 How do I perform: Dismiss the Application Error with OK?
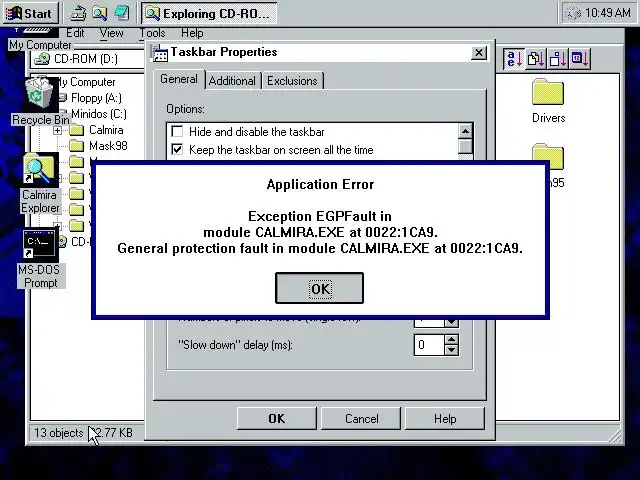pyautogui.click(x=320, y=289)
